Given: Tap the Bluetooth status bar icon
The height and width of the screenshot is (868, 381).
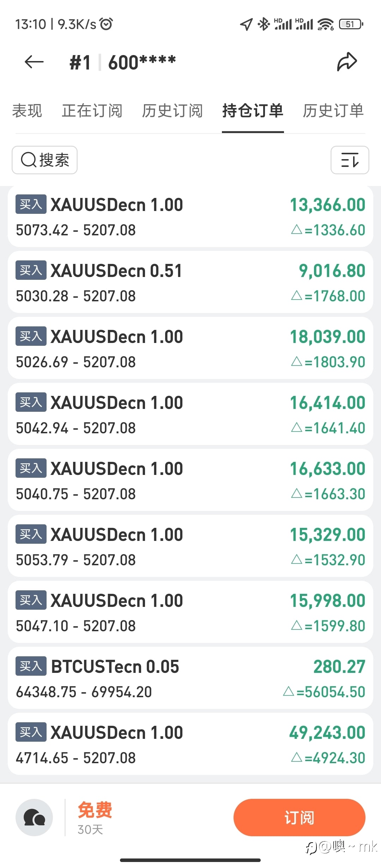Looking at the screenshot, I should coord(263,24).
